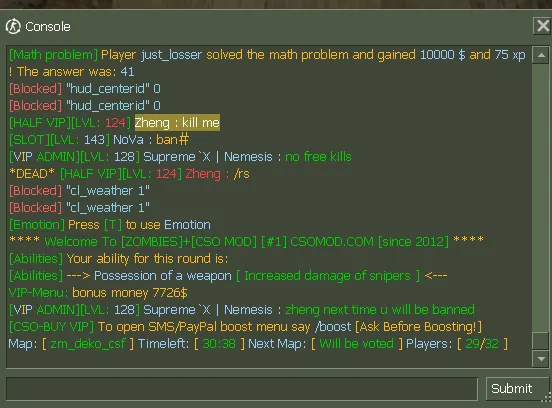Click the 'zheng next time u will be banned' message
The height and width of the screenshot is (408, 552).
coord(380,310)
